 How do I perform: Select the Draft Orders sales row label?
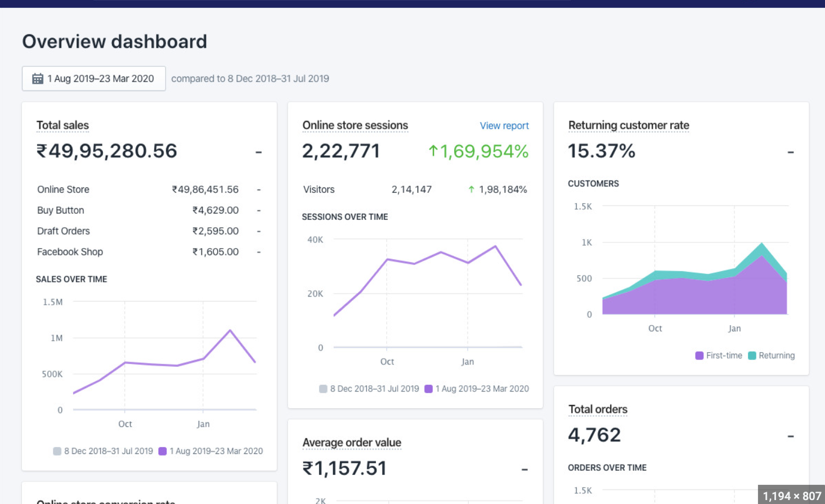tap(63, 231)
